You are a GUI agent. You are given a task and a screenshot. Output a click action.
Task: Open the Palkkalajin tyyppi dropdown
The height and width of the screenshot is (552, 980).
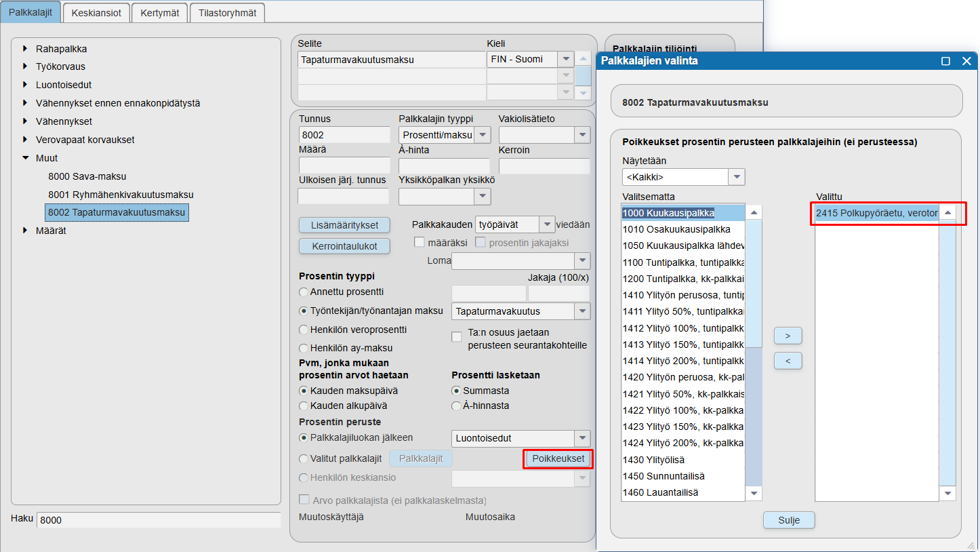(483, 135)
